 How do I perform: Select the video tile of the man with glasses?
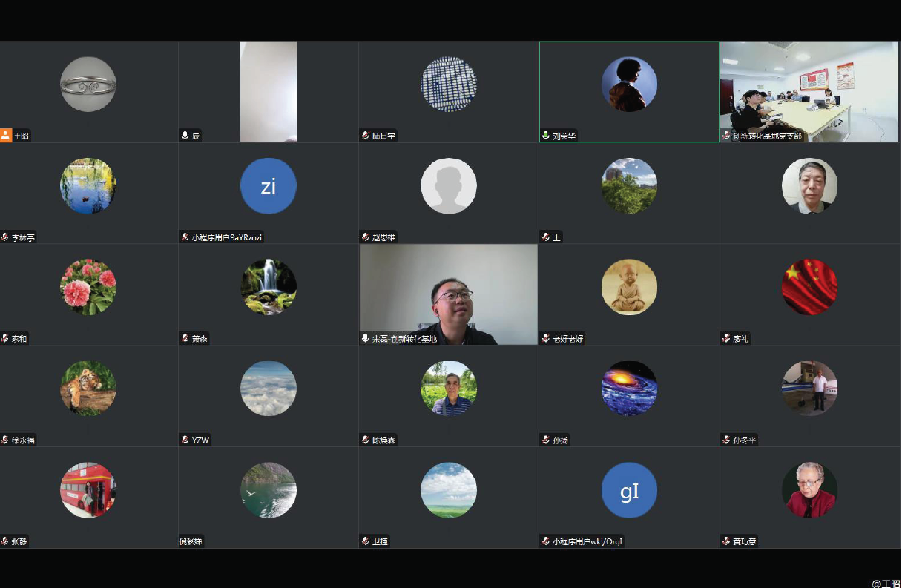point(449,294)
